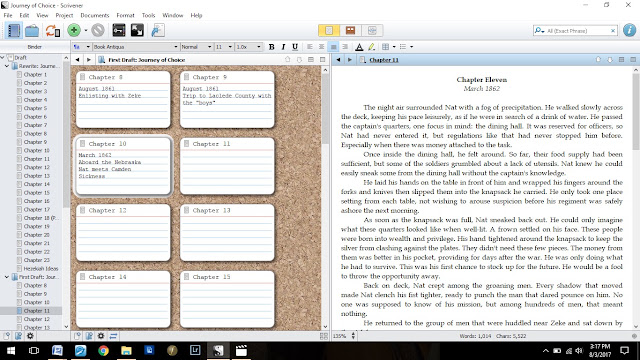640x360 pixels.
Task: Center align text
Action: 322,47
